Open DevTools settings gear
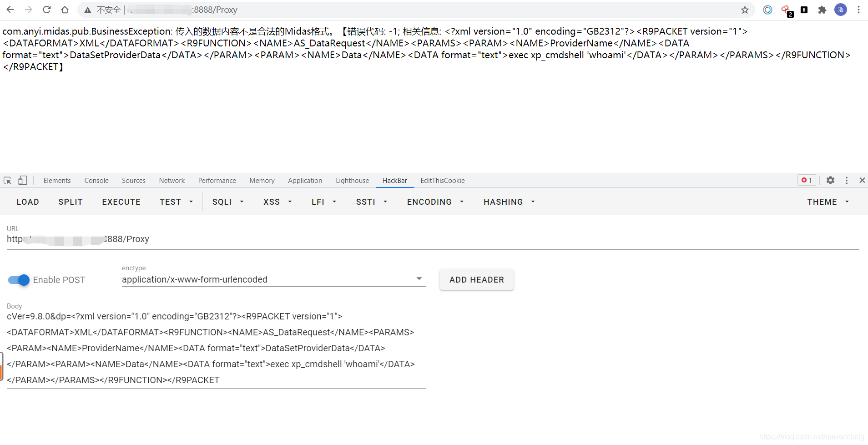 (x=830, y=180)
